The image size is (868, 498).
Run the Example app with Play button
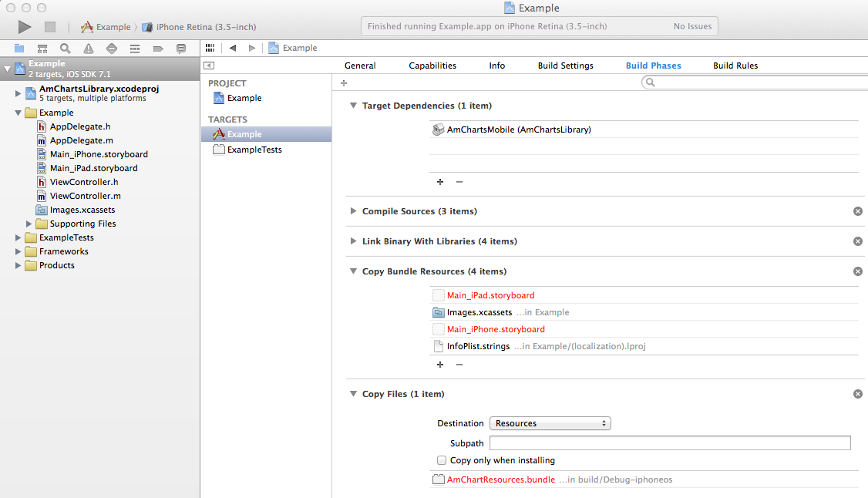pos(25,26)
